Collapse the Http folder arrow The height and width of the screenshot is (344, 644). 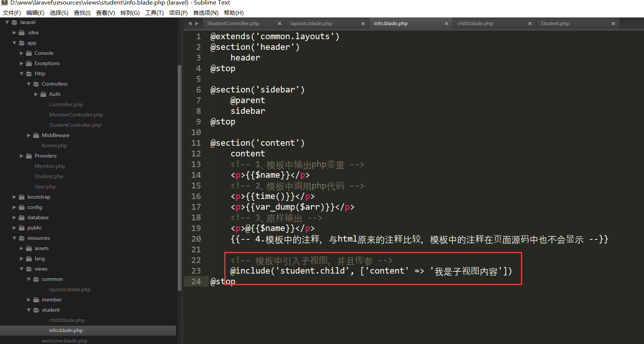pos(22,74)
